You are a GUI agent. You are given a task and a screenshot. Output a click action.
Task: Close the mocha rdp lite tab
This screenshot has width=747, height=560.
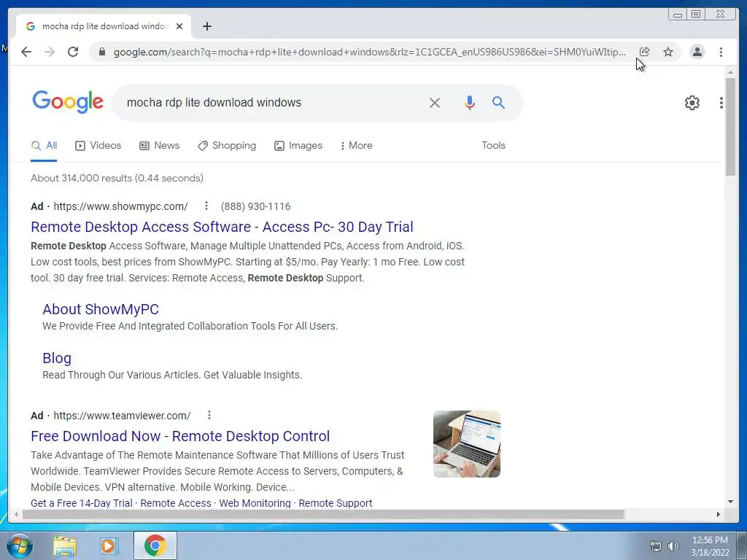click(x=179, y=26)
